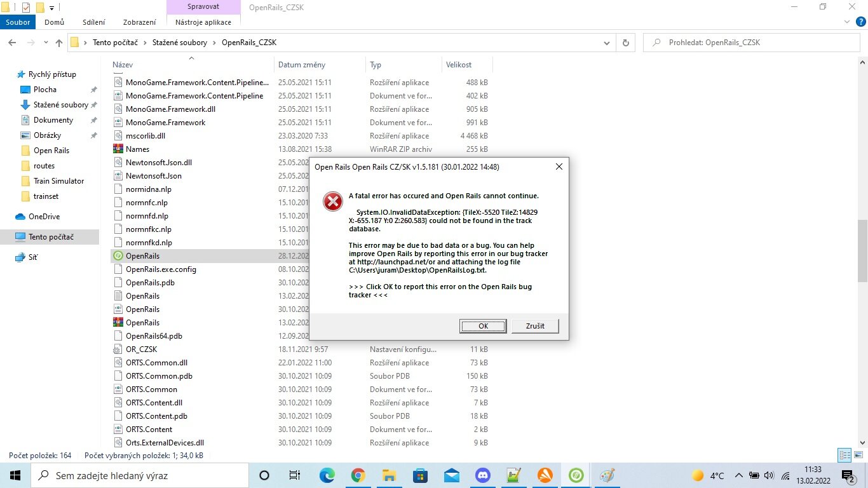Screen dimensions: 868x488
Task: Click the network Wi-Fi tray icon
Action: pyautogui.click(x=785, y=475)
